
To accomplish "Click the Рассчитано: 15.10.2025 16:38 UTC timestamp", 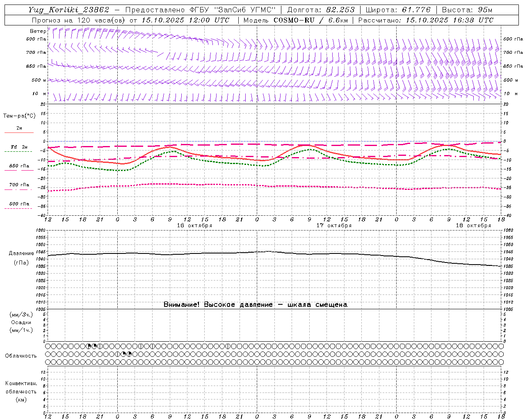I will 426,20.
